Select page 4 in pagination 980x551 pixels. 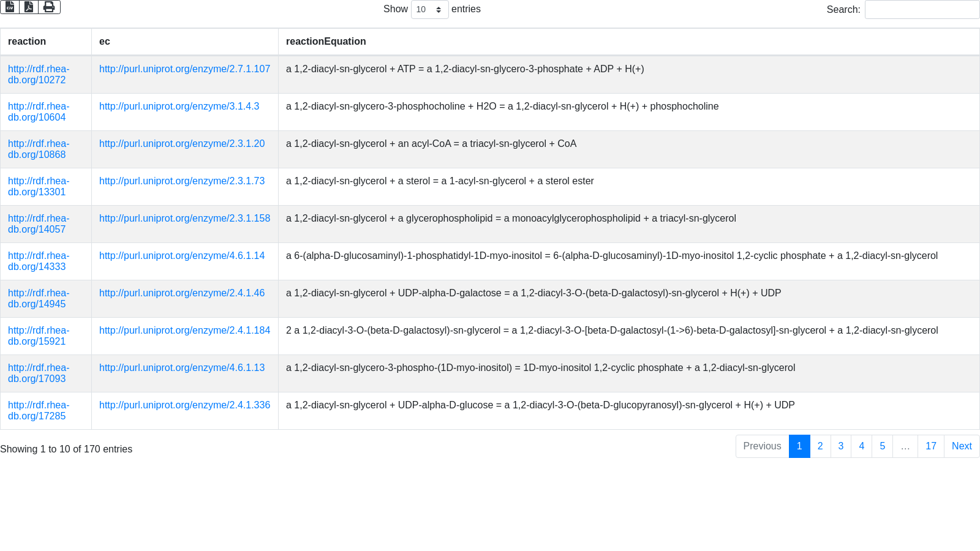[x=862, y=446]
